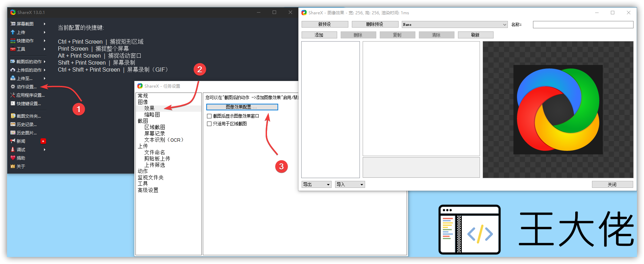
Task: Click the 图像效果配置... button
Action: coord(242,107)
